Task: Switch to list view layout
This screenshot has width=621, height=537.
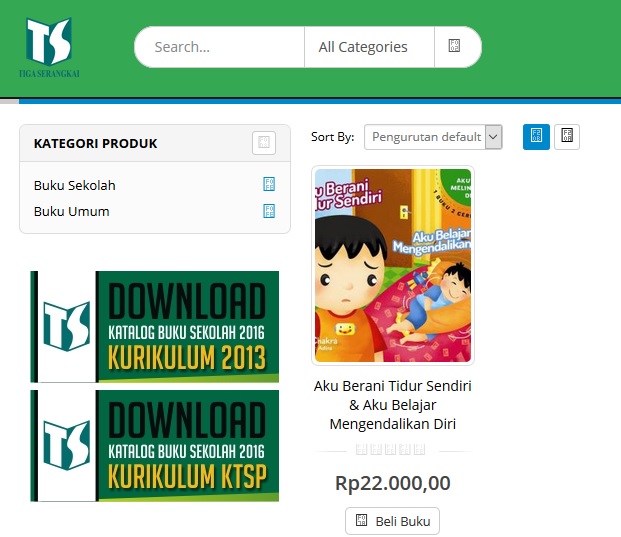Action: tap(567, 137)
